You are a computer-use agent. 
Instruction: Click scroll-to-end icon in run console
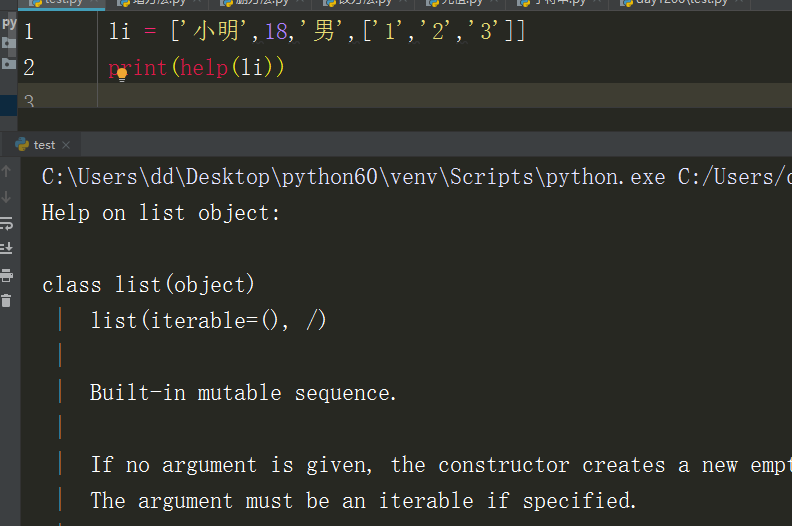(x=6, y=248)
